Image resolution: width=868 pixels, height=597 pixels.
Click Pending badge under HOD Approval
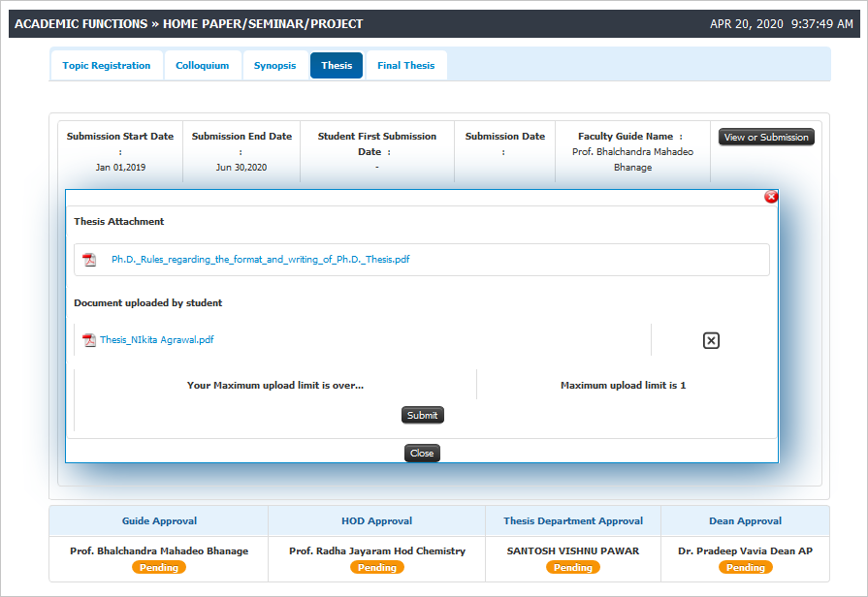click(x=377, y=567)
